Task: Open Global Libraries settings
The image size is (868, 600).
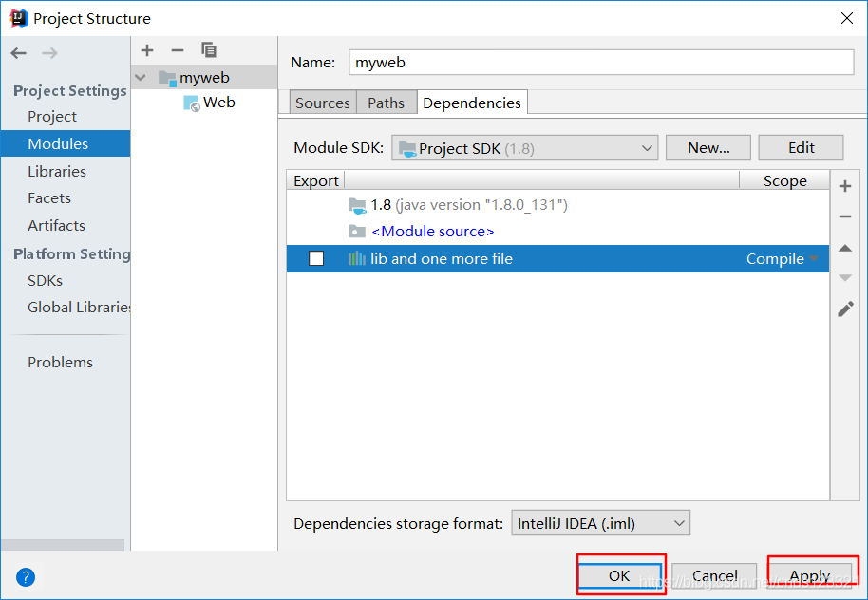Action: (x=79, y=308)
